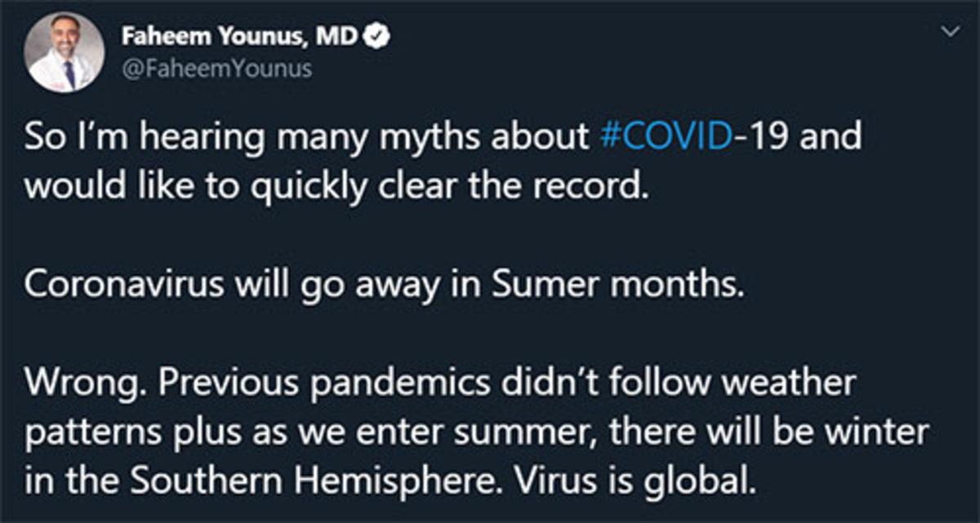This screenshot has width=980, height=523.
Task: Open the @FaheemYounus handle link
Action: 216,68
